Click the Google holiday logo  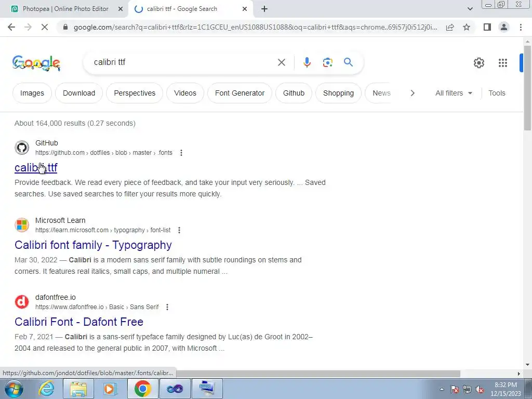(36, 63)
